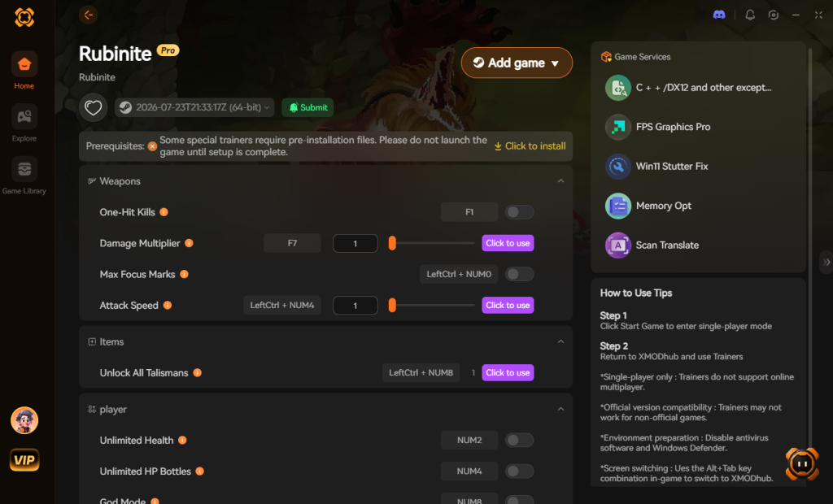The width and height of the screenshot is (833, 504).
Task: Click to install prerequisites link
Action: click(x=530, y=146)
